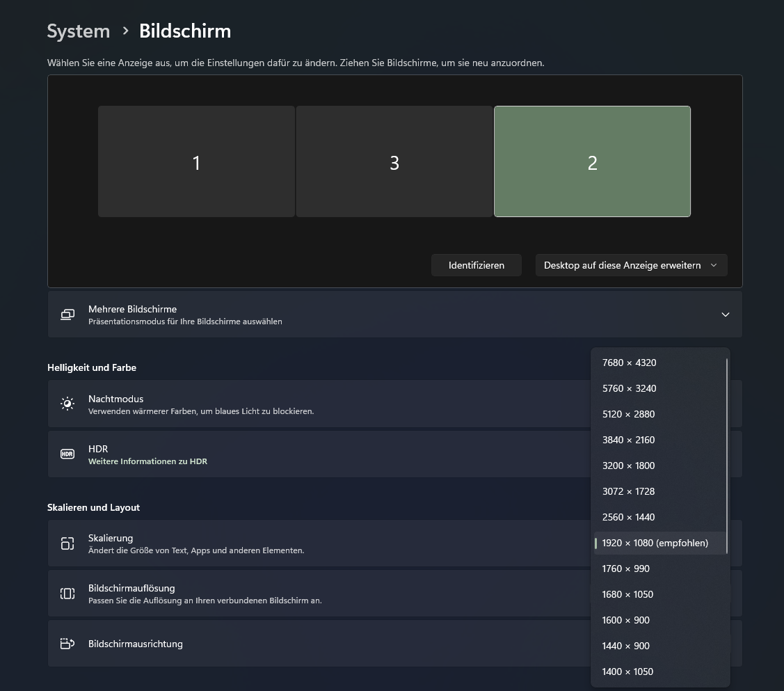This screenshot has height=691, width=784.
Task: Select display 1 in the arrangement preview
Action: 196,161
